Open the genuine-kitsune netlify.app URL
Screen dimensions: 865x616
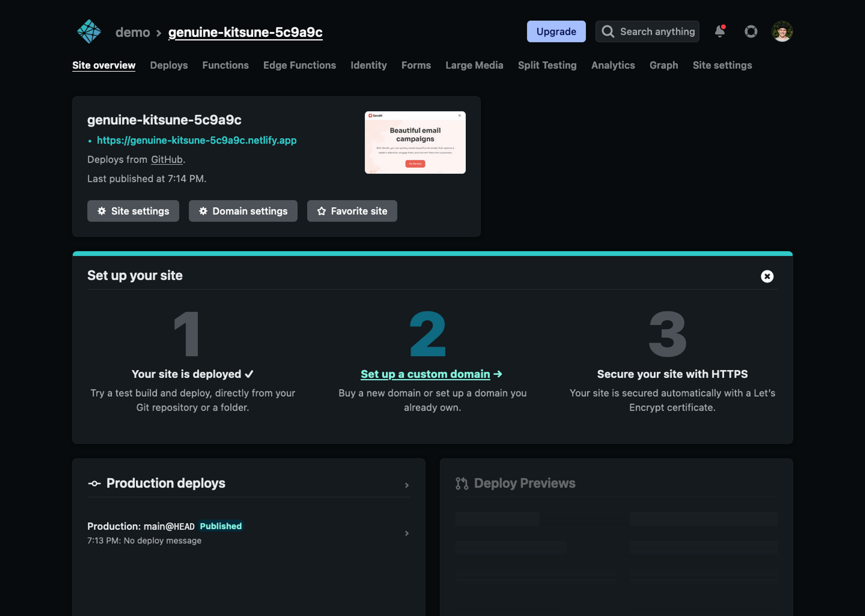(196, 140)
